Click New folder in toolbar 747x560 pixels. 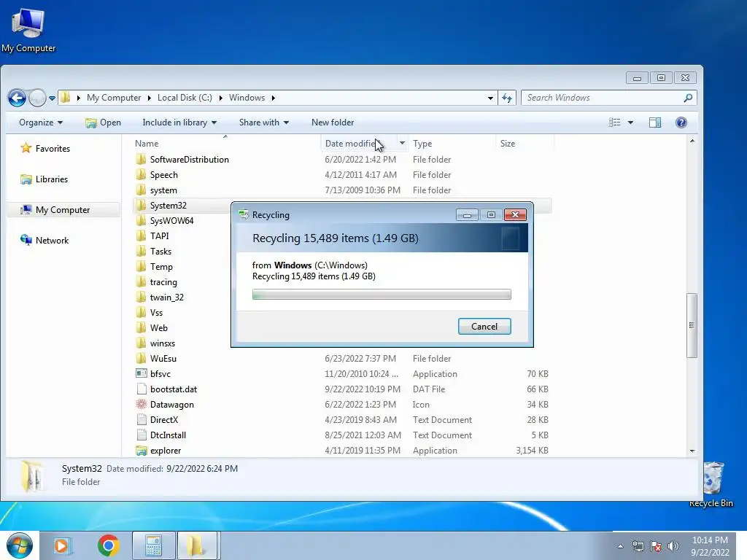point(333,122)
